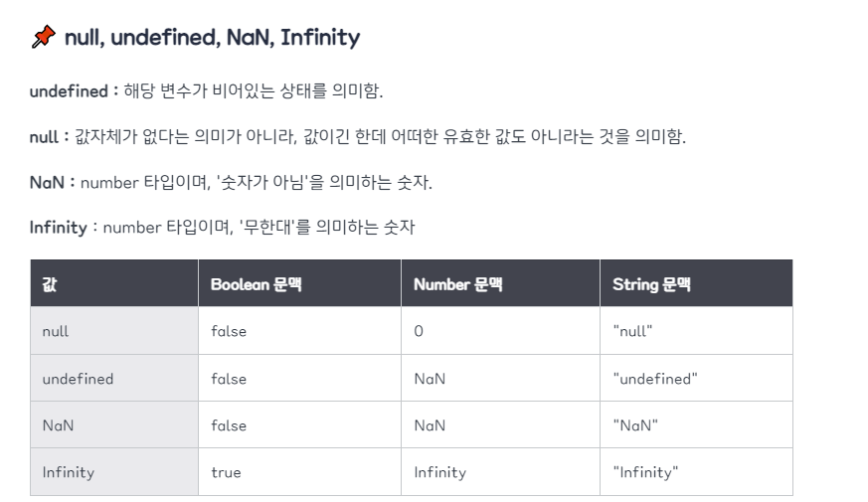Viewport: 868px width, 502px height.
Task: Click the '"NaN"' string cell
Action: 696,425
